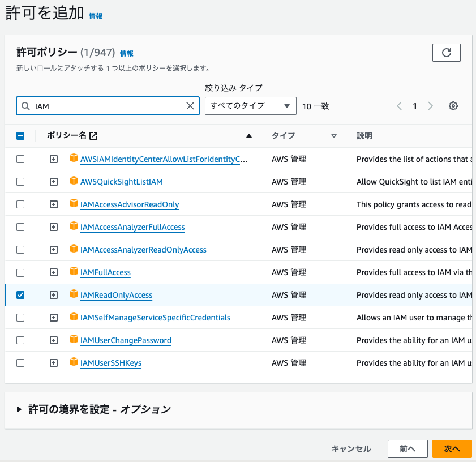This screenshot has width=476, height=462.
Task: Toggle the select-all policies header checkbox
Action: click(x=20, y=136)
